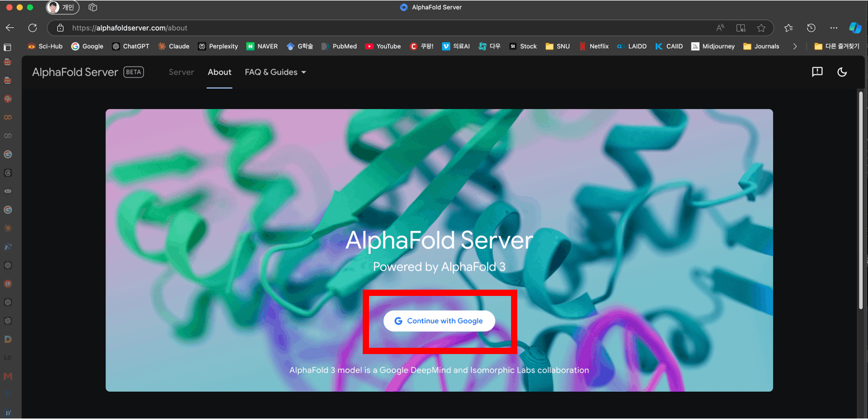Viewport: 868px width, 419px height.
Task: Click the BETA badge next to the logo
Action: 134,72
